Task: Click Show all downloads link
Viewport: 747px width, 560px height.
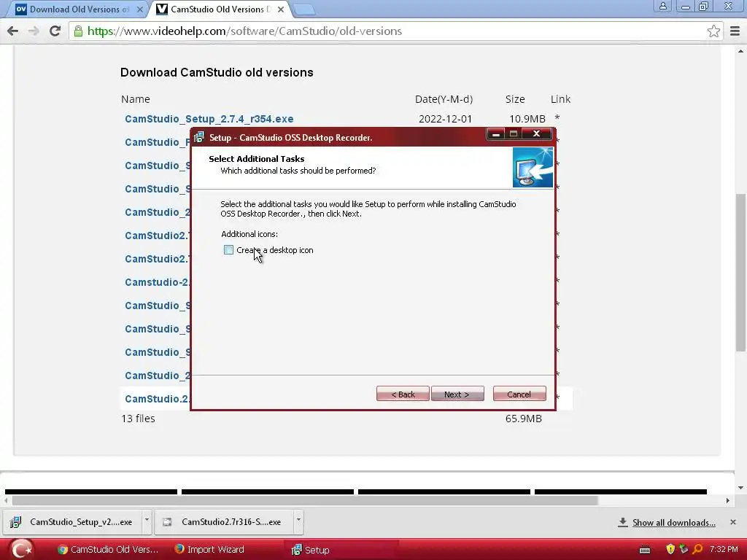Action: click(673, 523)
